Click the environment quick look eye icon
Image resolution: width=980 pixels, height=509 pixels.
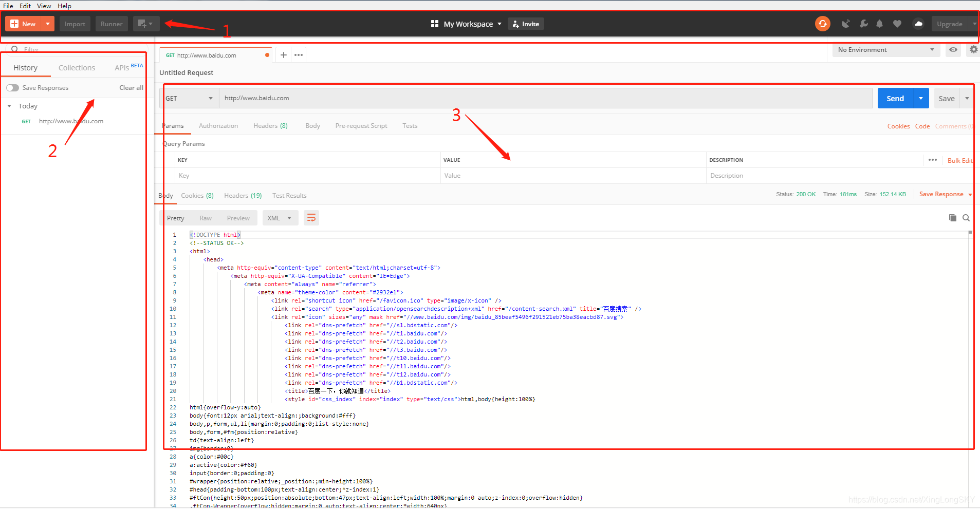point(953,50)
